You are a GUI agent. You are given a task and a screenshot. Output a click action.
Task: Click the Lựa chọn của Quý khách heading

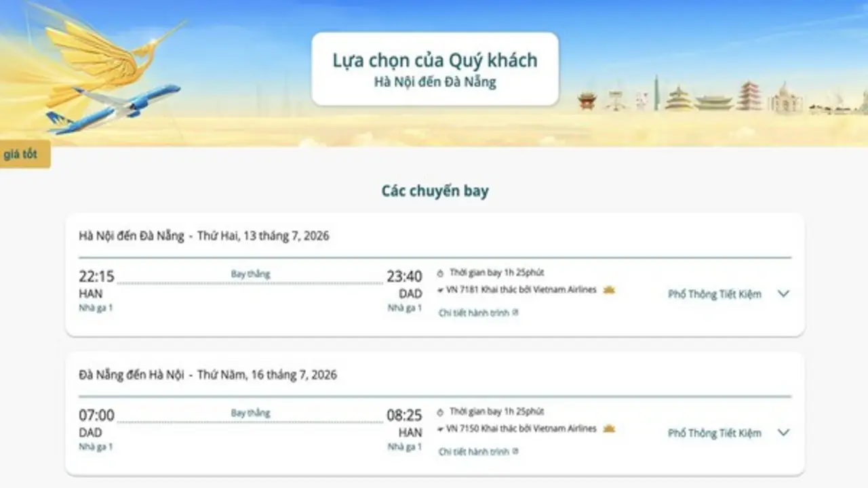pos(435,60)
